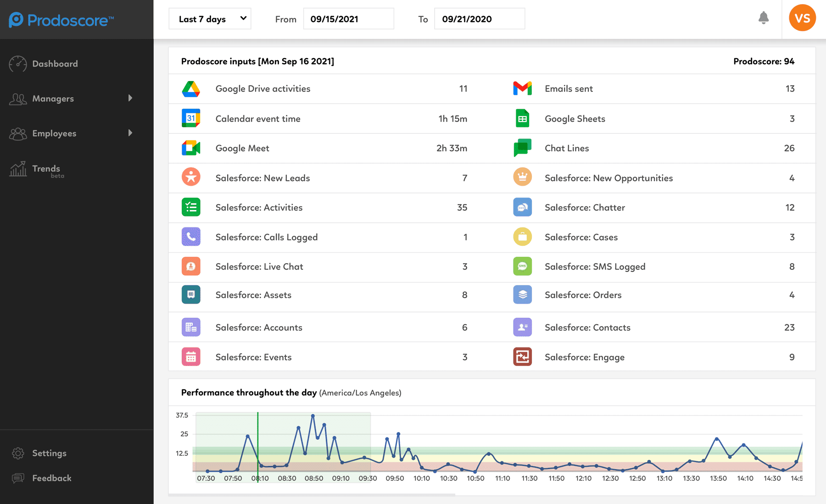Open VS user avatar menu
This screenshot has height=504, width=826.
pyautogui.click(x=802, y=18)
